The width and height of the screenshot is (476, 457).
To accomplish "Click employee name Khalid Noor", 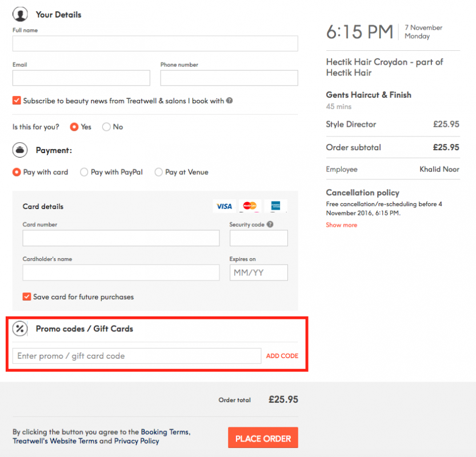I will click(x=439, y=169).
